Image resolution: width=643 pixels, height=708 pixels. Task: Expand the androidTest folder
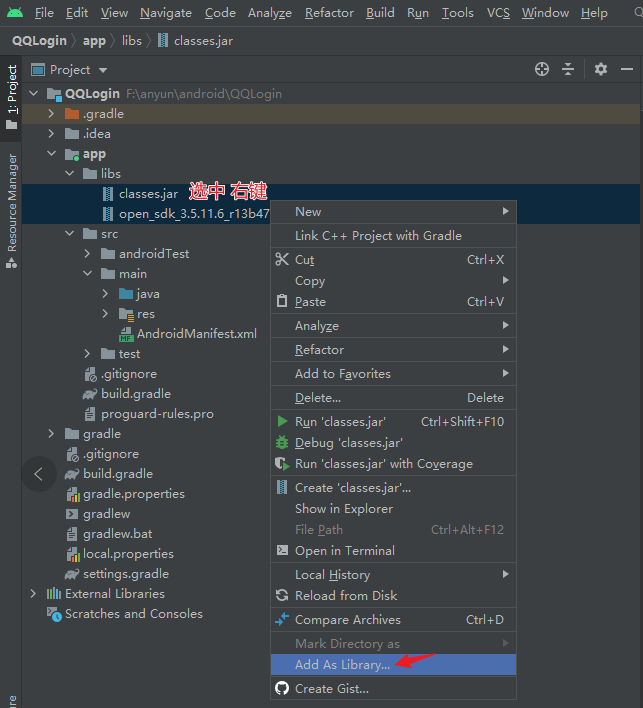click(88, 254)
